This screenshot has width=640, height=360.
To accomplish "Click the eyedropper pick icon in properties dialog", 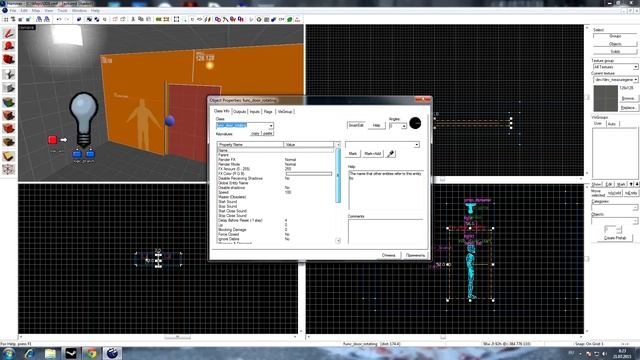I will (391, 153).
